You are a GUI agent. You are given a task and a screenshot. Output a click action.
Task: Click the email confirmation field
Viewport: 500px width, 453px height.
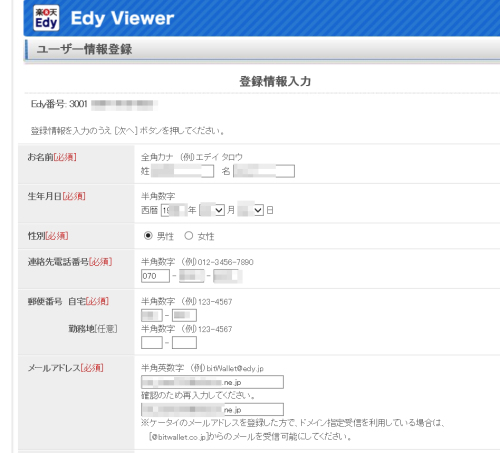coord(212,409)
